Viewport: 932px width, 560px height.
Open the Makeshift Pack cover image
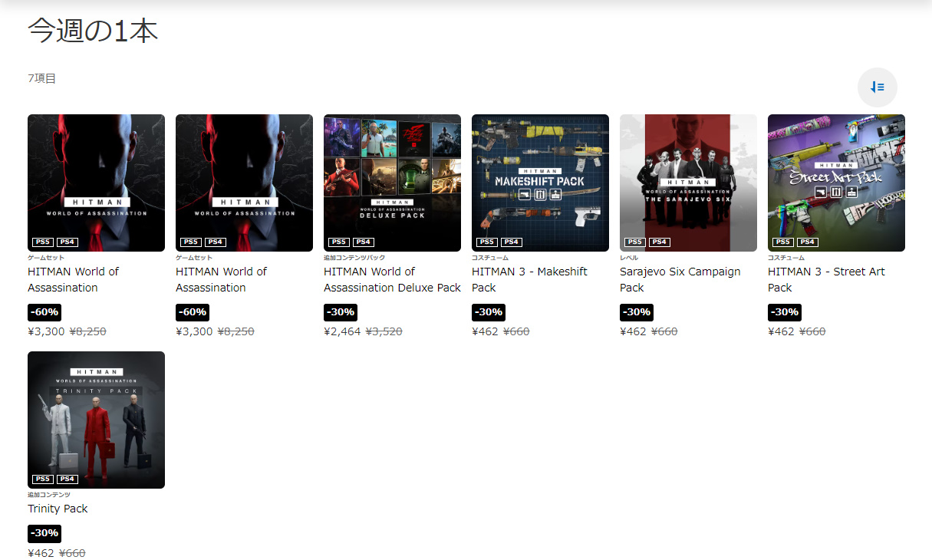[x=540, y=183]
